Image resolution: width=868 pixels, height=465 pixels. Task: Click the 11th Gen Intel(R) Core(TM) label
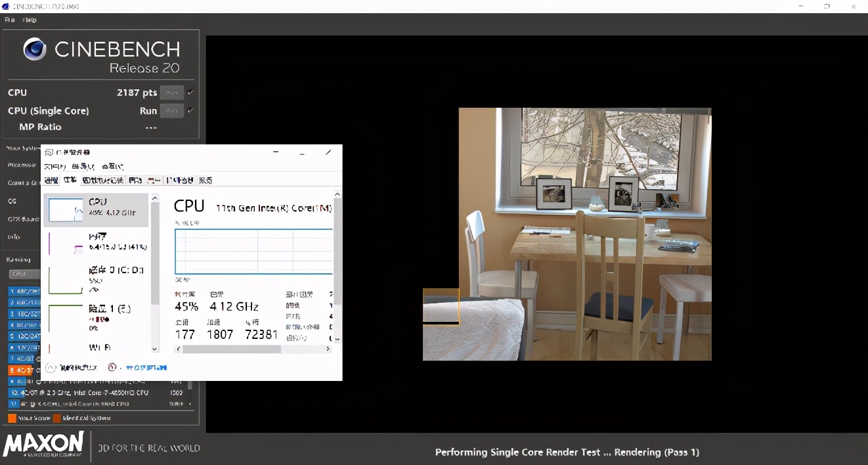coord(274,208)
